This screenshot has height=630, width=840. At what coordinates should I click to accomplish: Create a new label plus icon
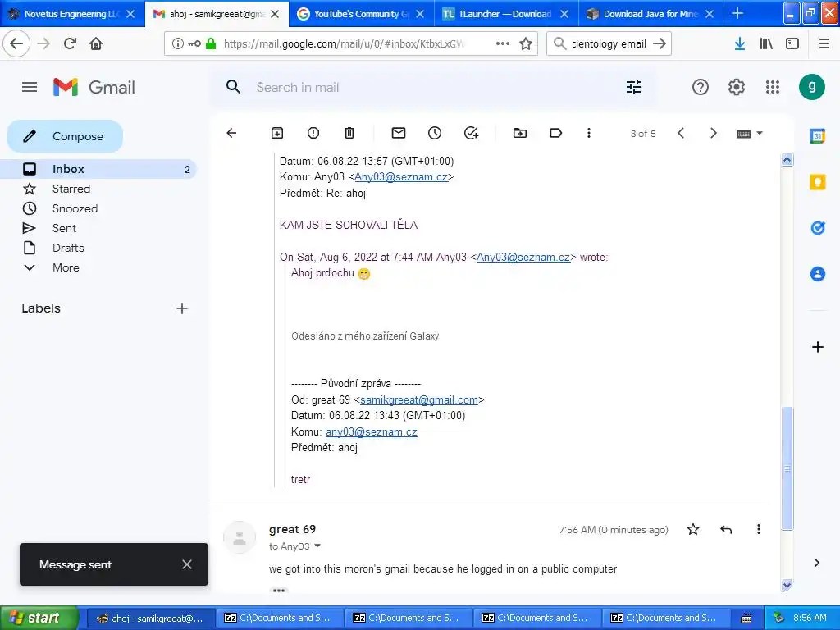point(181,308)
